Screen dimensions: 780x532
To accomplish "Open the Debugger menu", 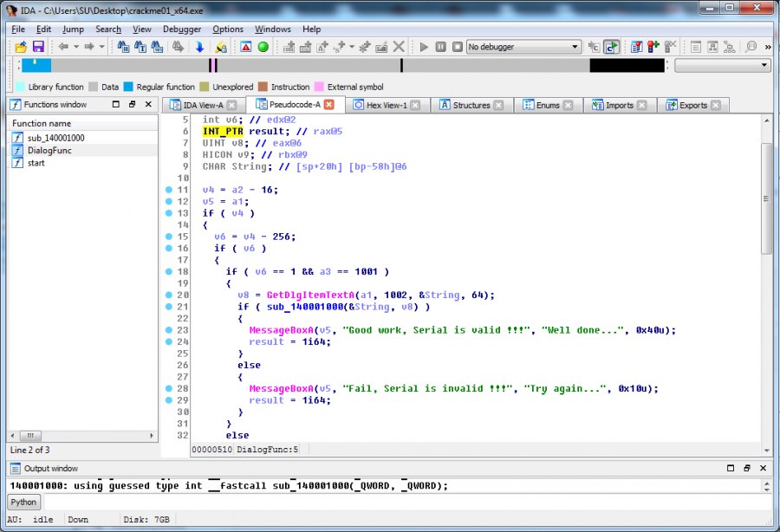I will tap(181, 29).
